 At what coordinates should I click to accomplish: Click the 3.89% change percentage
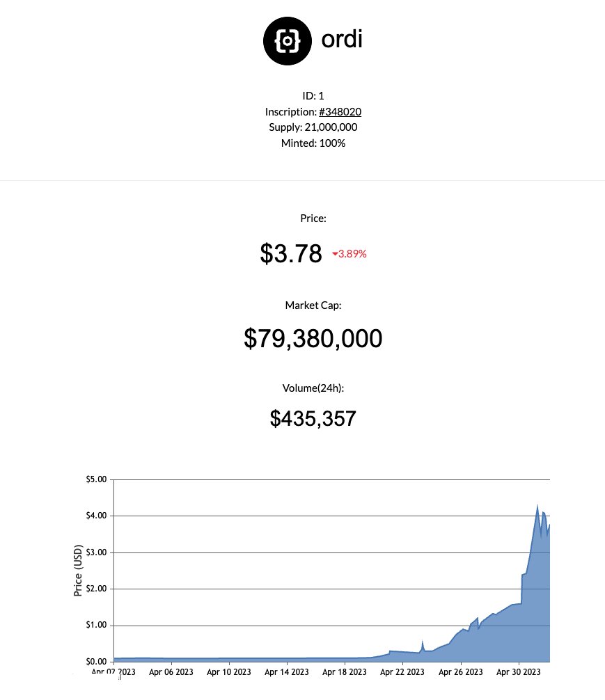[x=352, y=254]
